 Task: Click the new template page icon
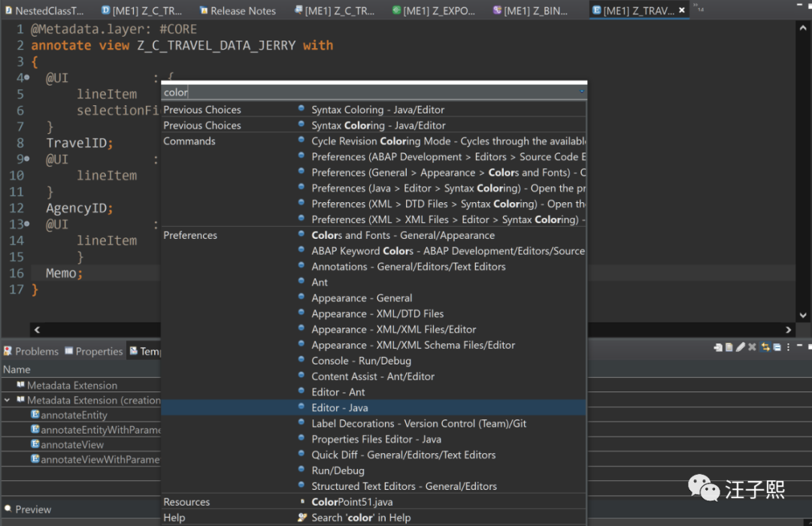729,347
